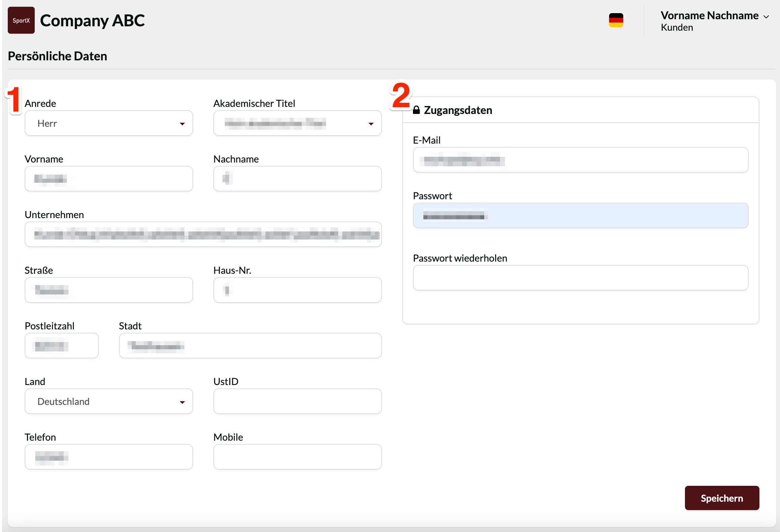Image resolution: width=780 pixels, height=532 pixels.
Task: Open the Vorname Nachname user menu chevron
Action: point(766,17)
